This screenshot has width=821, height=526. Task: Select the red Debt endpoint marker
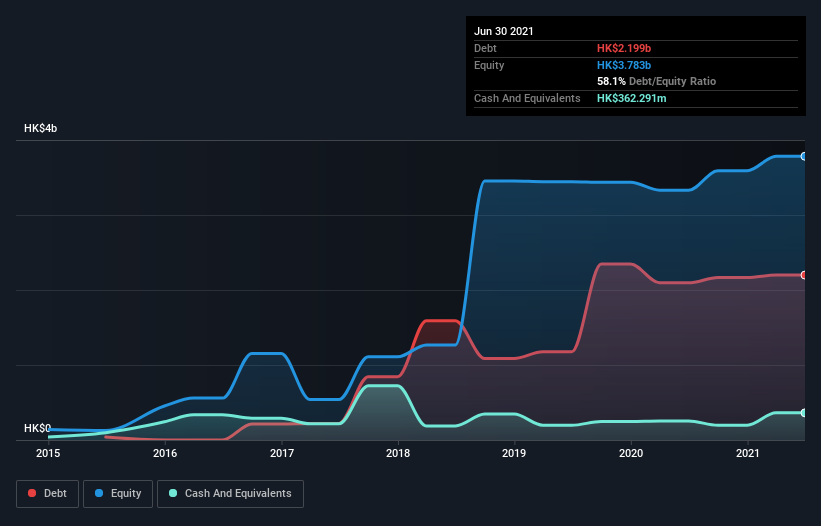click(x=804, y=275)
